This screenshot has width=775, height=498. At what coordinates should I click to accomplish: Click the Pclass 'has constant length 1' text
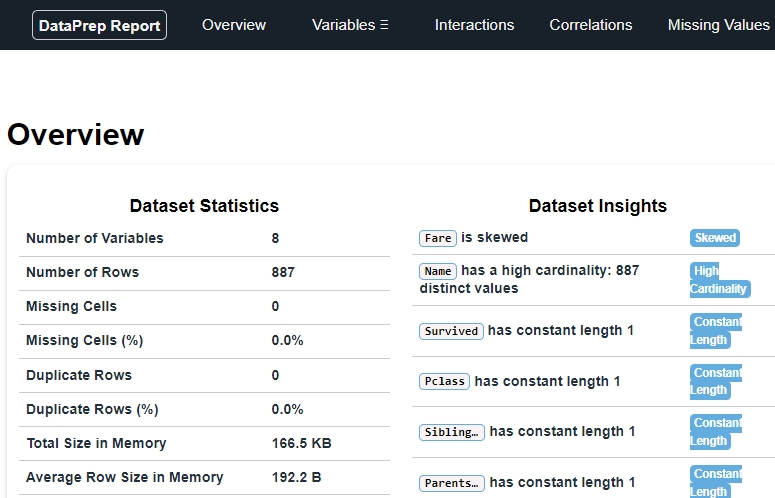click(x=547, y=381)
